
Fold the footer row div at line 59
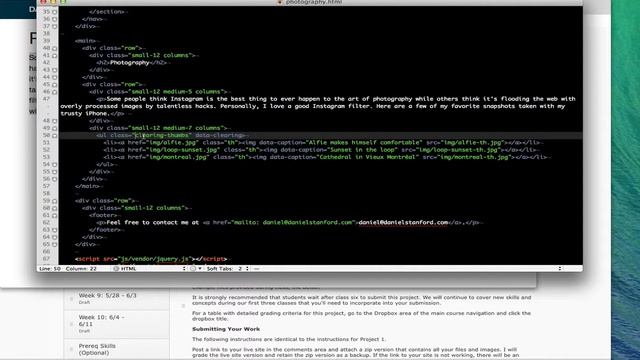tap(54, 201)
